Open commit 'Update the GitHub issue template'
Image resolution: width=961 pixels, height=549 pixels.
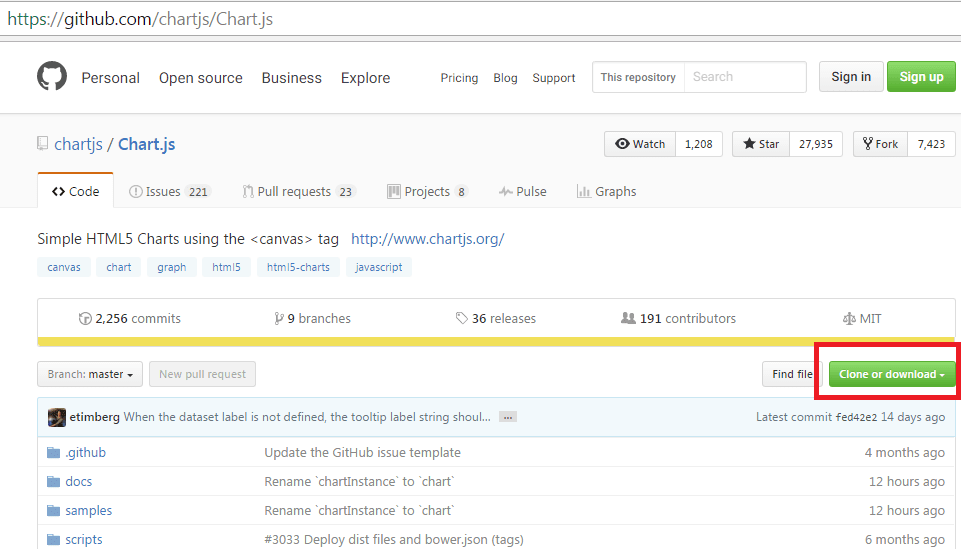(x=362, y=453)
